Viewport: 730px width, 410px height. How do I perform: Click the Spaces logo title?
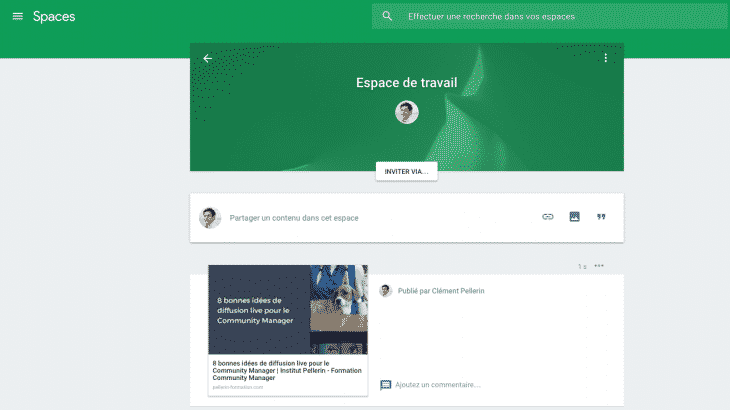(54, 17)
